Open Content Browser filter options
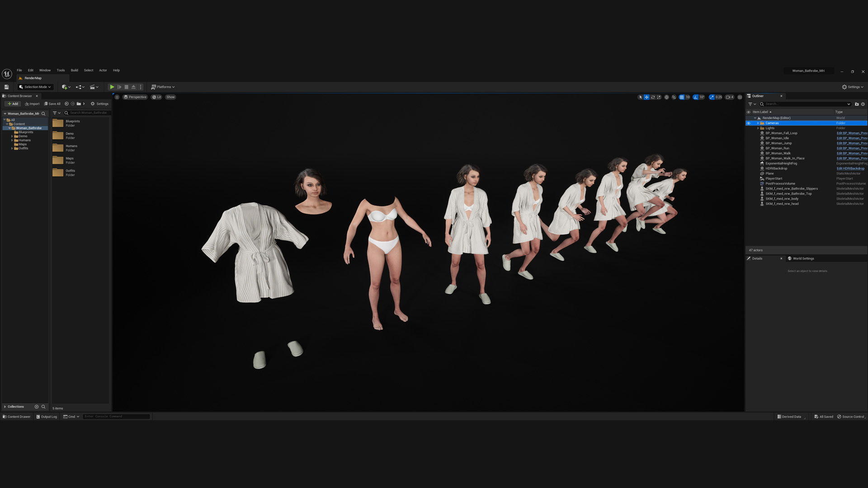The width and height of the screenshot is (868, 488). 57,113
